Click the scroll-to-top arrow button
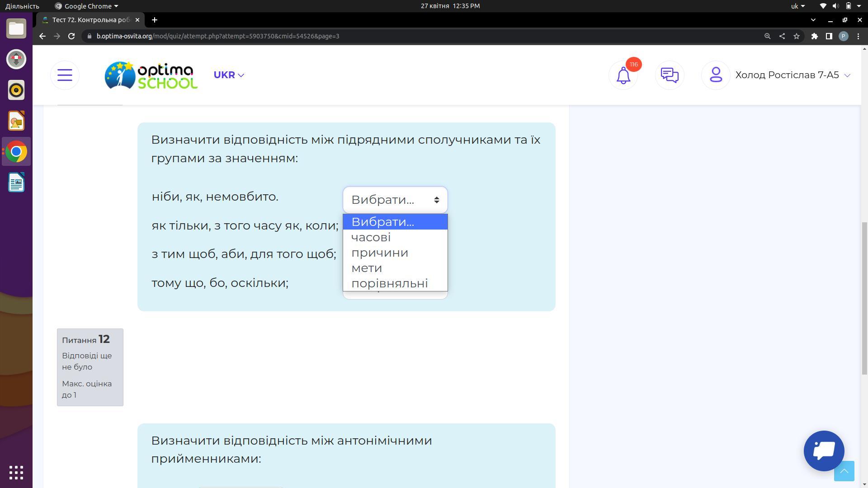 pyautogui.click(x=844, y=471)
